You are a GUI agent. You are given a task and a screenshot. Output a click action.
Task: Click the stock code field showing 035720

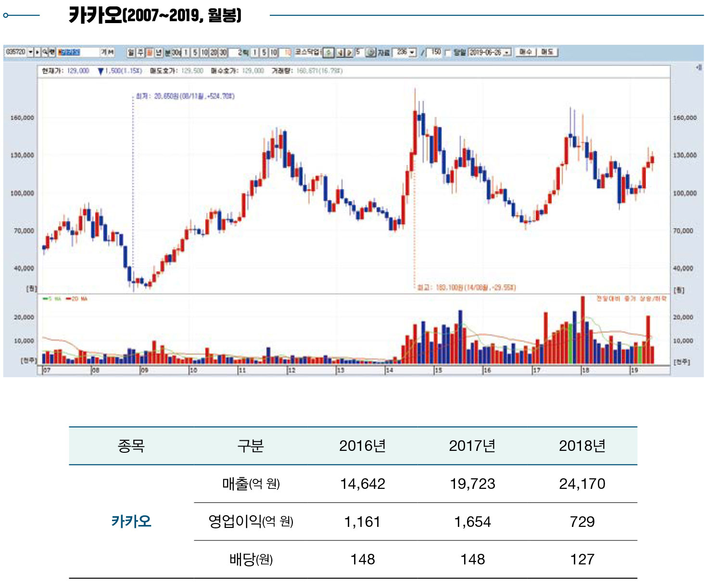click(15, 52)
